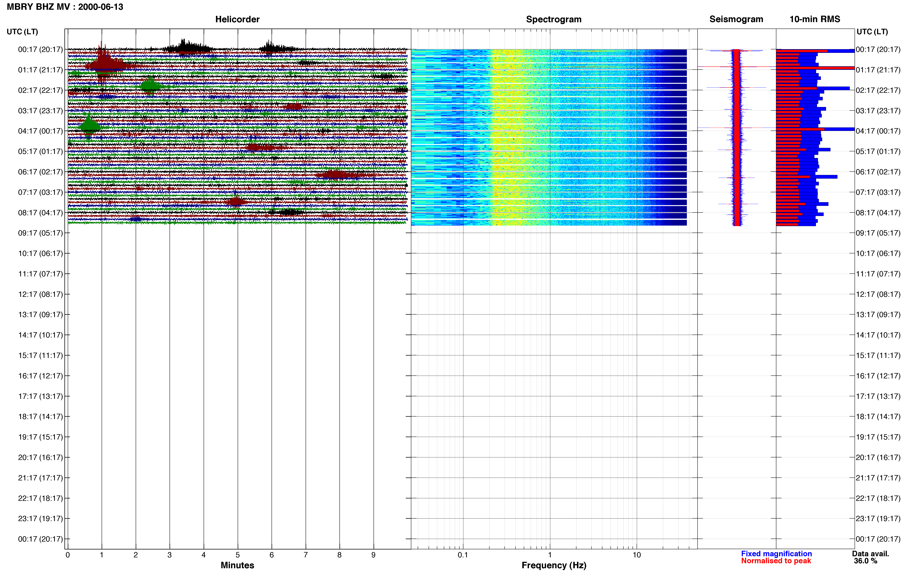Click the 4 tick on the Minutes axis
The height and width of the screenshot is (578, 924).
click(204, 555)
